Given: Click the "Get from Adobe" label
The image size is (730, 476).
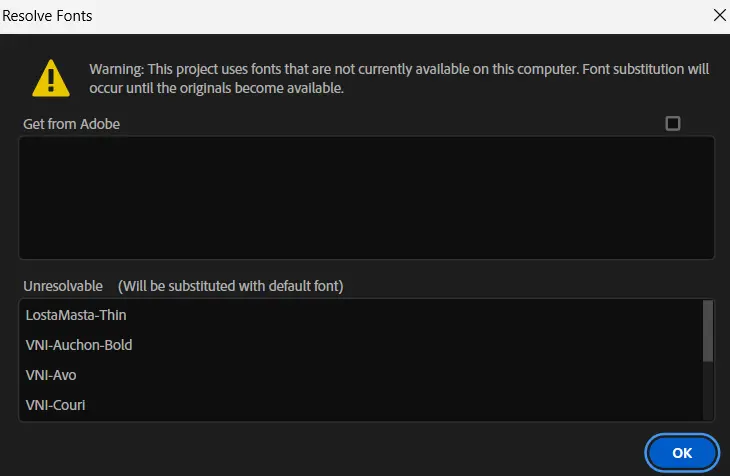Looking at the screenshot, I should click(71, 124).
